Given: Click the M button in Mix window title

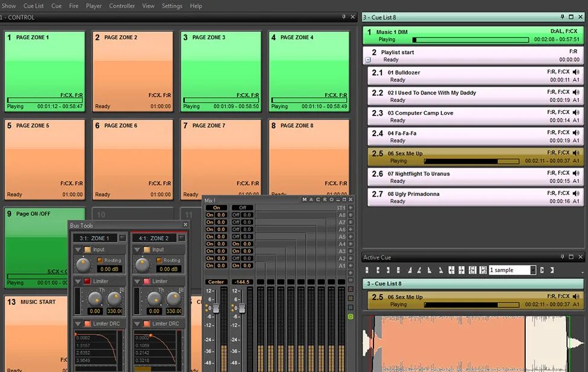Looking at the screenshot, I should click(305, 200).
